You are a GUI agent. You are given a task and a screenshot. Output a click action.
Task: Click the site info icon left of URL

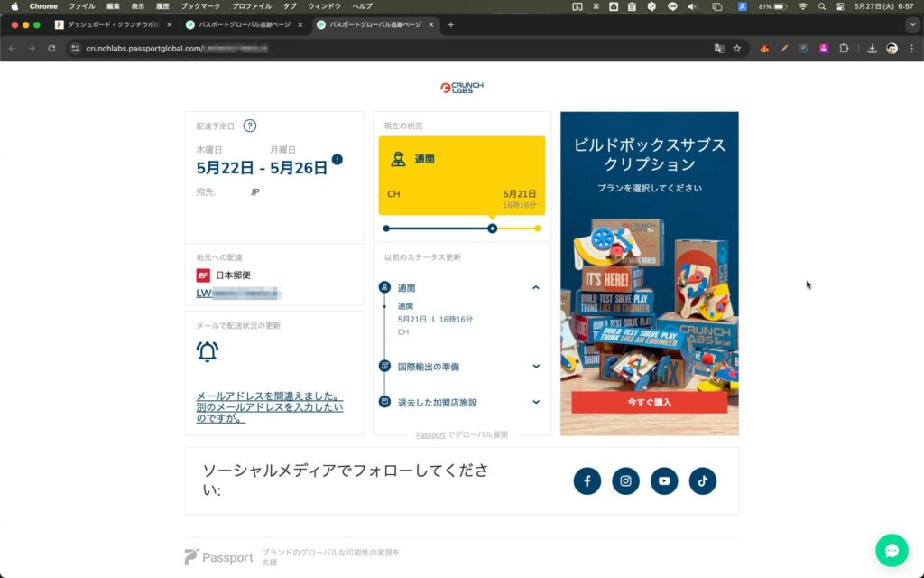click(x=76, y=49)
